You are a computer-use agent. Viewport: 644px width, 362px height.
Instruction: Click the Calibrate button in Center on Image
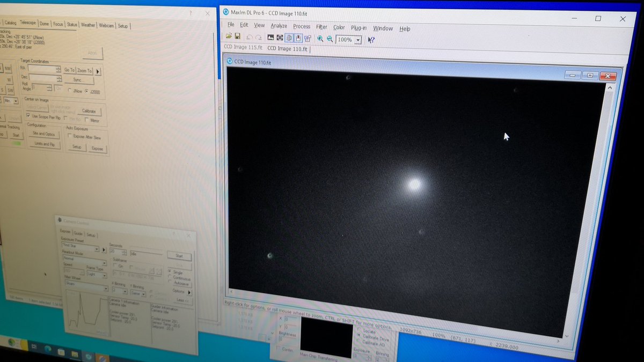coord(89,111)
